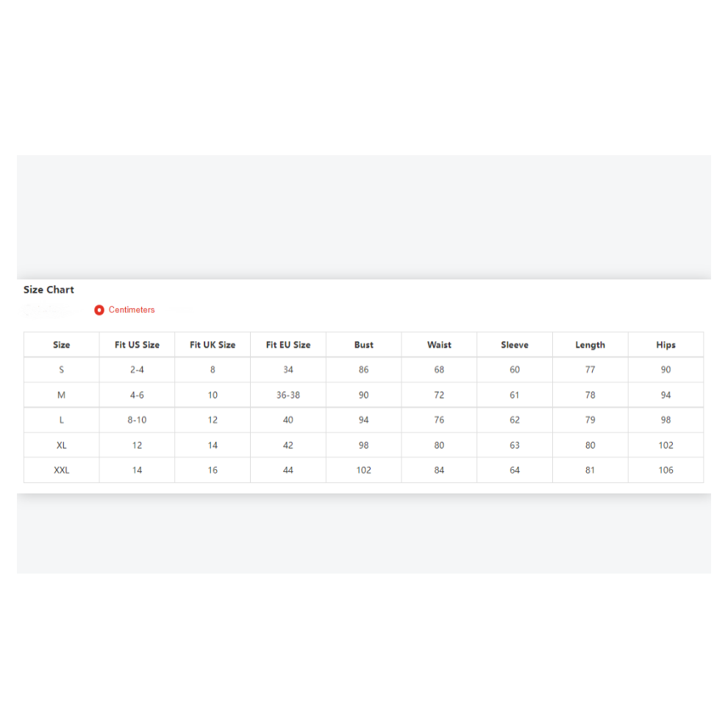728x728 pixels.
Task: Click the Hips column header
Action: tap(665, 345)
